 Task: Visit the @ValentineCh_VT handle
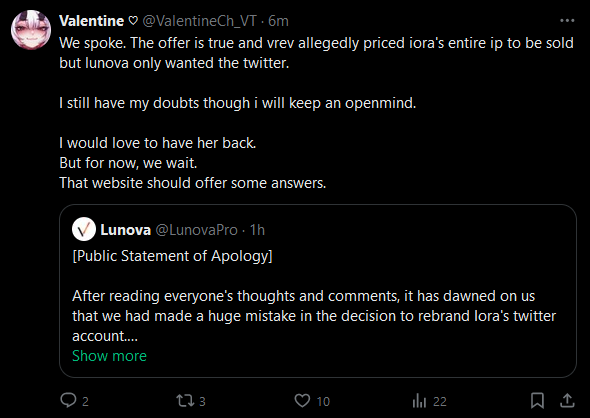tap(200, 21)
